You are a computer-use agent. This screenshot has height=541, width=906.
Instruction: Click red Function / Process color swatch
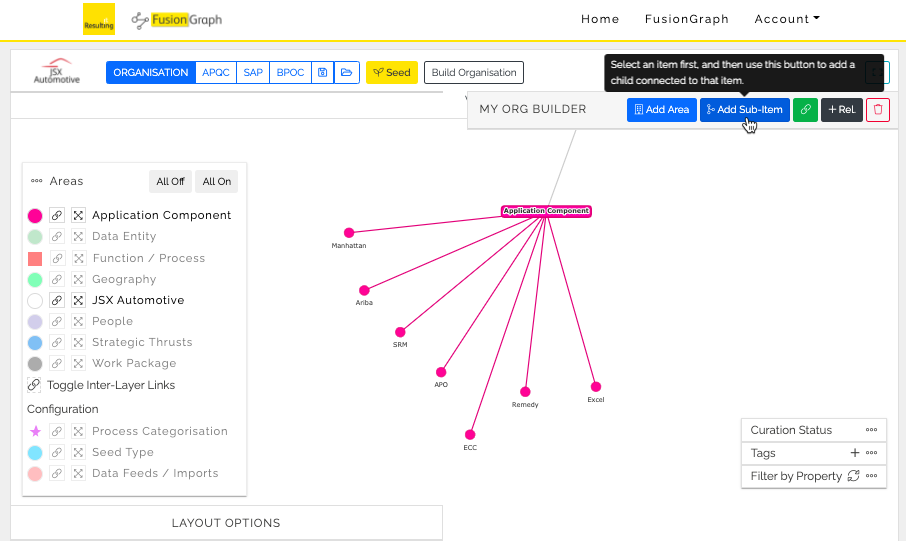[35, 258]
